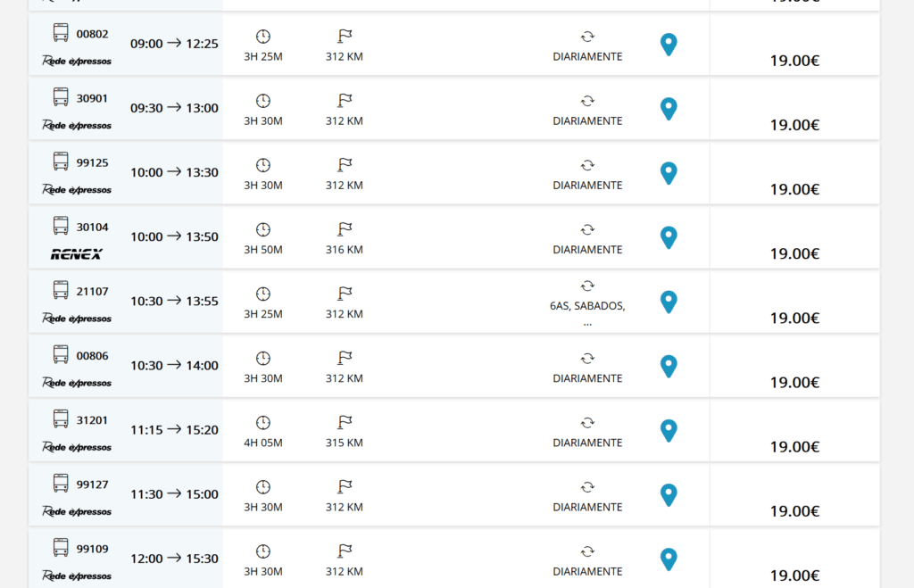The height and width of the screenshot is (588, 914).
Task: Click 4H 05M duration on 31201 row
Action: click(263, 443)
